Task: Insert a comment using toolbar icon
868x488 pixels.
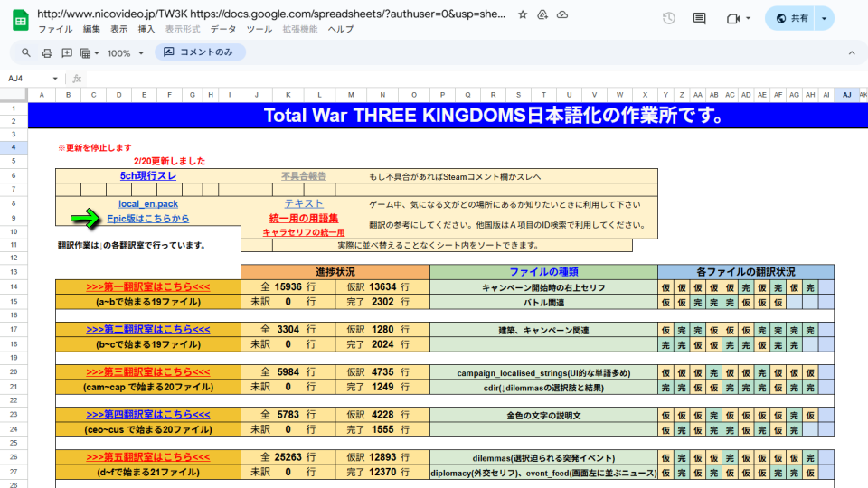Action: tap(67, 52)
